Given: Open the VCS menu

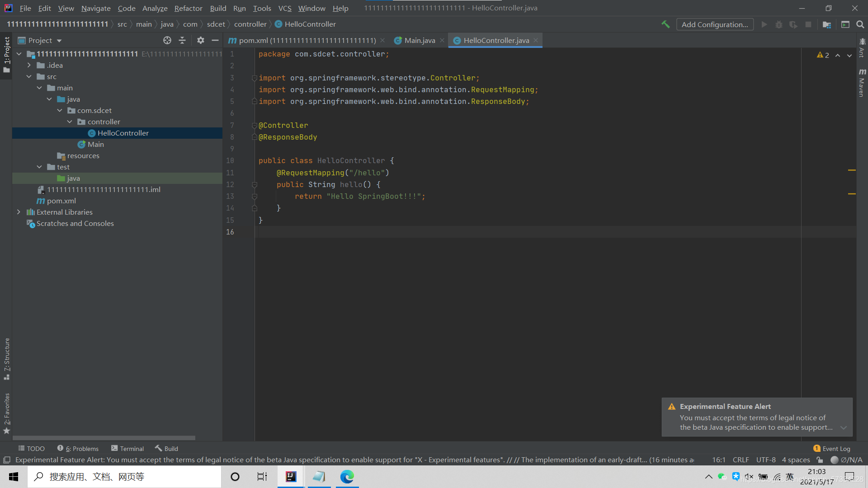Looking at the screenshot, I should [285, 8].
